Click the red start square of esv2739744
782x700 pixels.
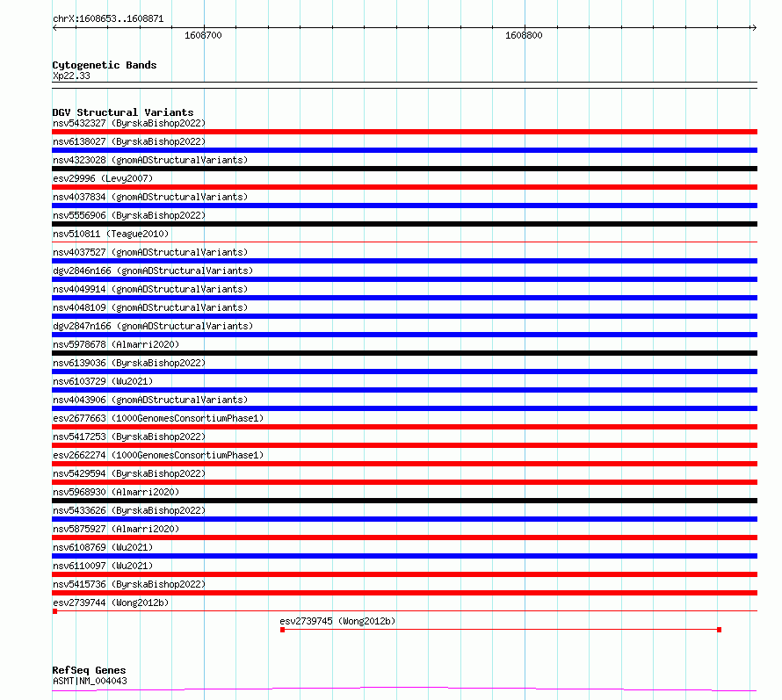pos(54,611)
